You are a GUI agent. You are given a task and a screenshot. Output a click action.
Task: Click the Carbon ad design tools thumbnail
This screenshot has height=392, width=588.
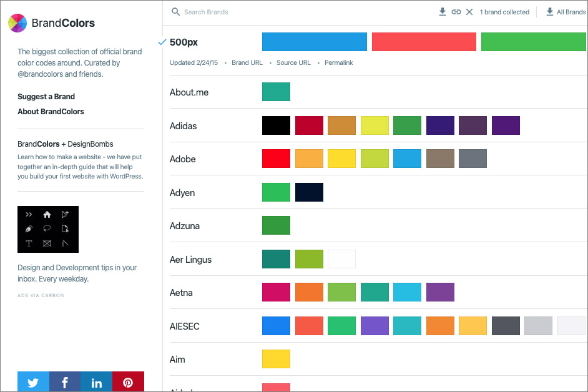coord(48,229)
